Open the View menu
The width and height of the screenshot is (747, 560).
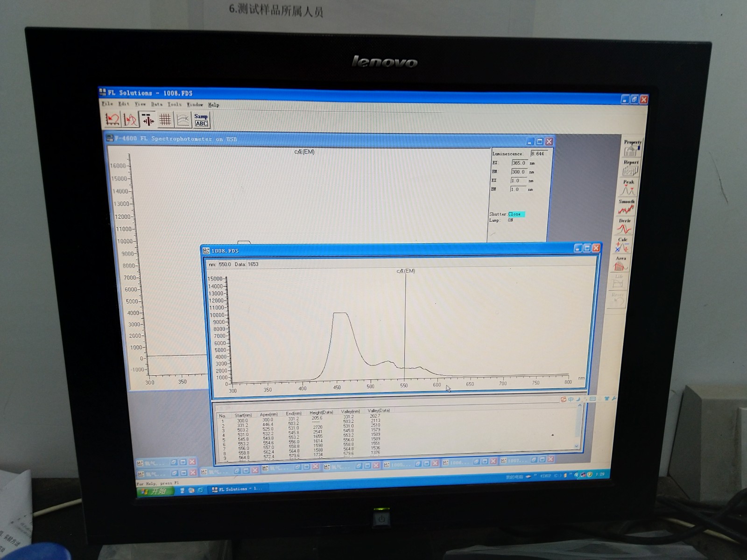pyautogui.click(x=140, y=104)
